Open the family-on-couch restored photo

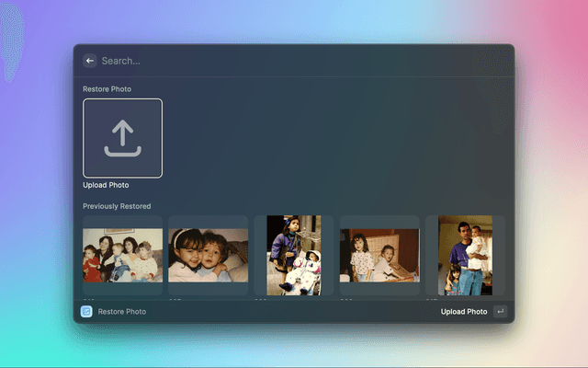[x=122, y=255]
